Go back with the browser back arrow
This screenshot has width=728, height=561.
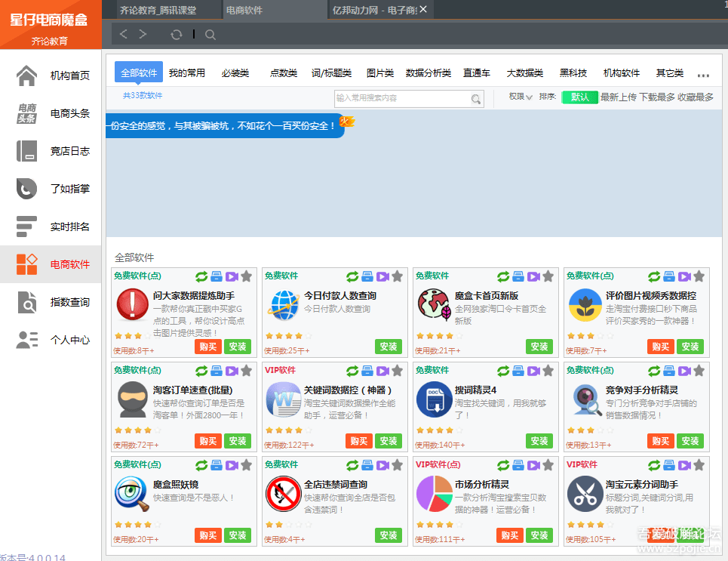tap(123, 34)
